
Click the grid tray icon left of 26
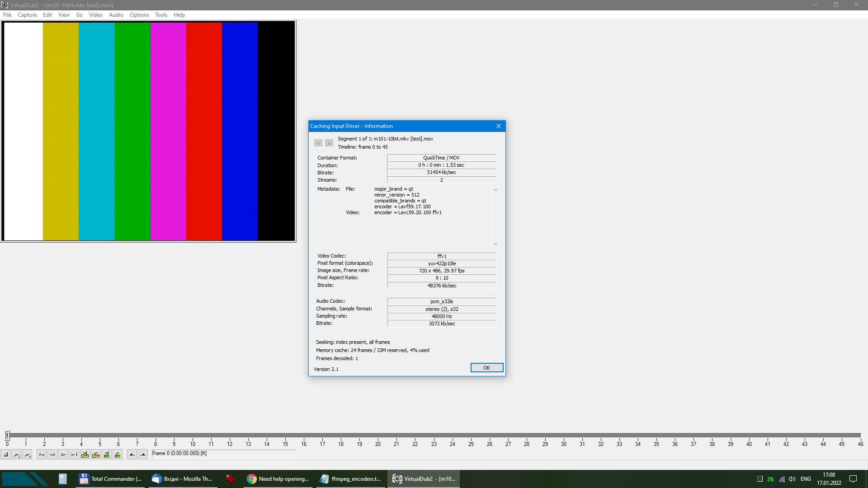pyautogui.click(x=760, y=479)
